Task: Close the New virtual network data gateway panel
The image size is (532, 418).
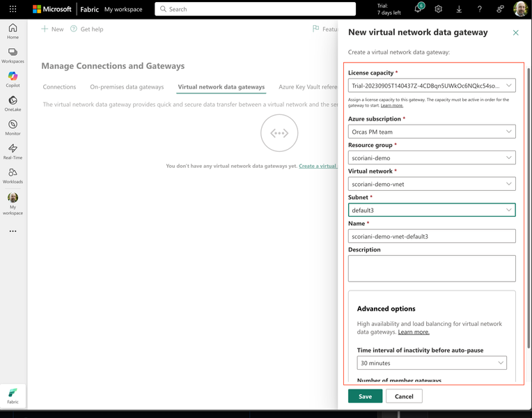Action: (x=516, y=33)
